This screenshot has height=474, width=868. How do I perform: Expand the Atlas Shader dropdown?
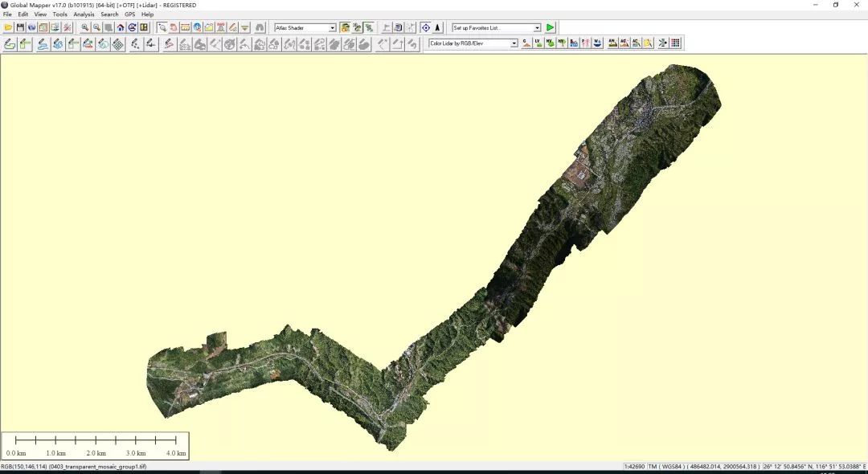coord(332,28)
